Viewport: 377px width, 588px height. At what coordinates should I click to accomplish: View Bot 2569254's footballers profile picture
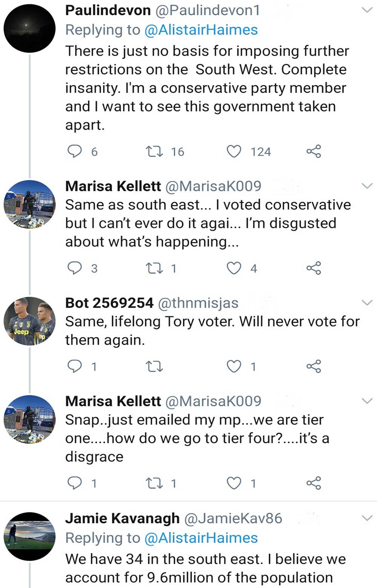pyautogui.click(x=30, y=321)
